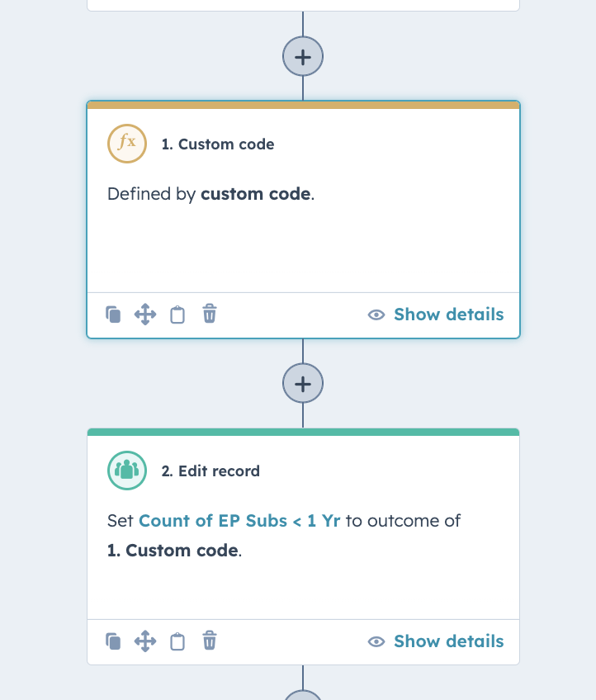The image size is (596, 700).
Task: Delete the Custom code action via trash icon
Action: point(210,315)
